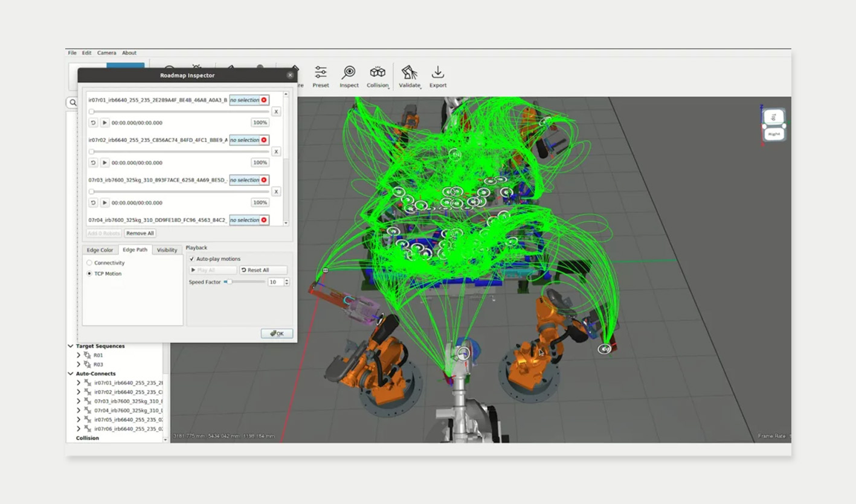The width and height of the screenshot is (856, 504).
Task: Uncheck Auto-play motions
Action: [191, 258]
